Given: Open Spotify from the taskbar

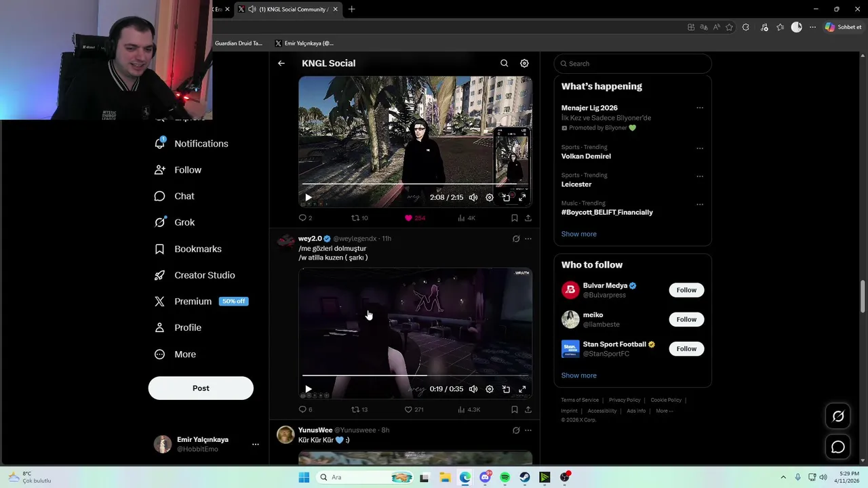Looking at the screenshot, I should click(x=505, y=477).
